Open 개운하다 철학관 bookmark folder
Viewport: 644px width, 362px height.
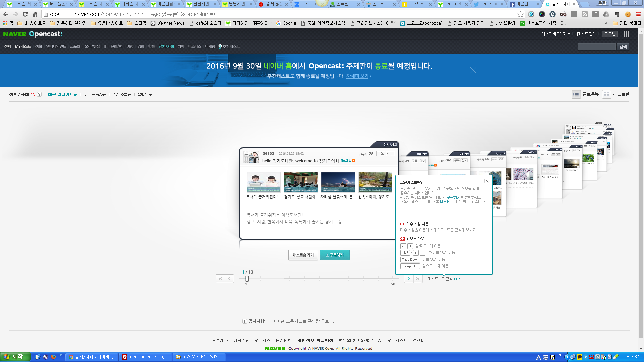[x=68, y=23]
